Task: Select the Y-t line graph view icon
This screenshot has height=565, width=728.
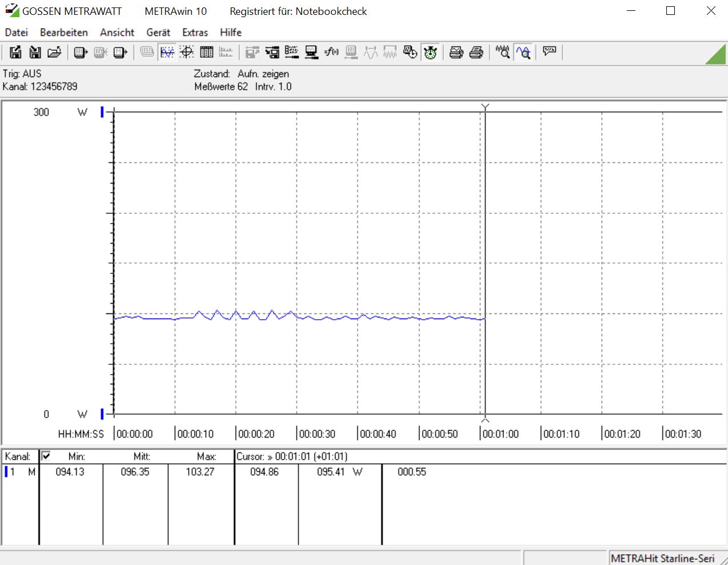Action: click(x=167, y=53)
